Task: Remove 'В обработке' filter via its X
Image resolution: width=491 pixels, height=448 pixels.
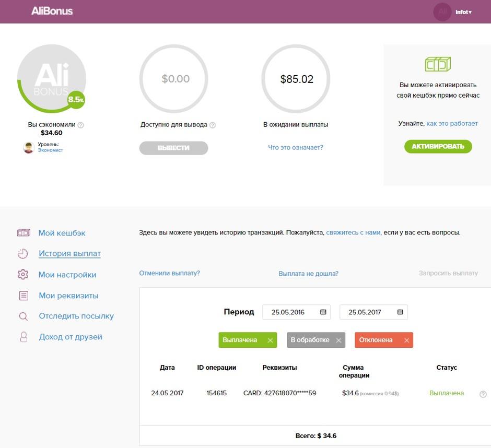Action: [338, 340]
